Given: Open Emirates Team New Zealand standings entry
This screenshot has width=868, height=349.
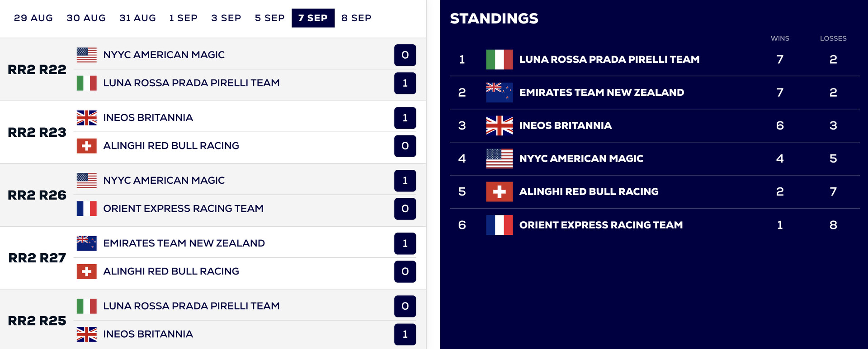Looking at the screenshot, I should pyautogui.click(x=601, y=93).
